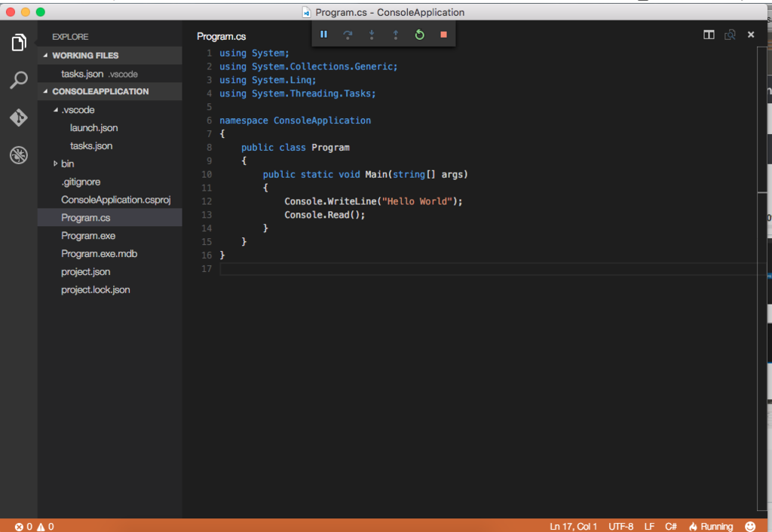Image resolution: width=772 pixels, height=532 pixels.
Task: Click the errors count icon in status bar
Action: [23, 527]
